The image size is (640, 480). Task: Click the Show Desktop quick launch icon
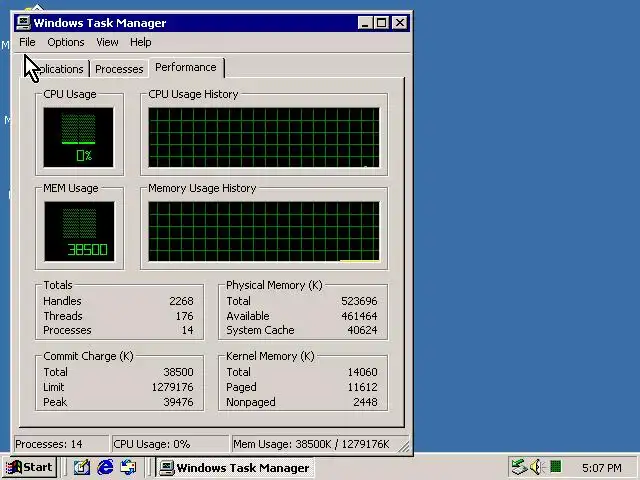82,467
